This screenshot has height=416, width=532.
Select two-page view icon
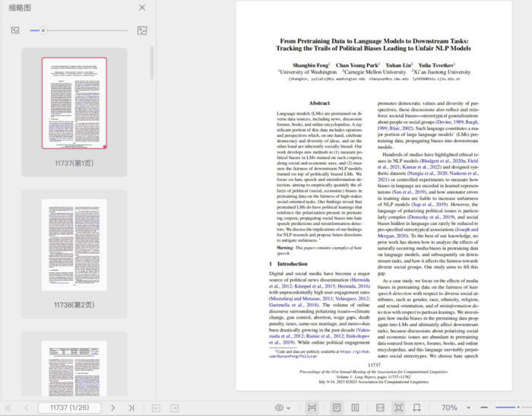pyautogui.click(x=355, y=408)
